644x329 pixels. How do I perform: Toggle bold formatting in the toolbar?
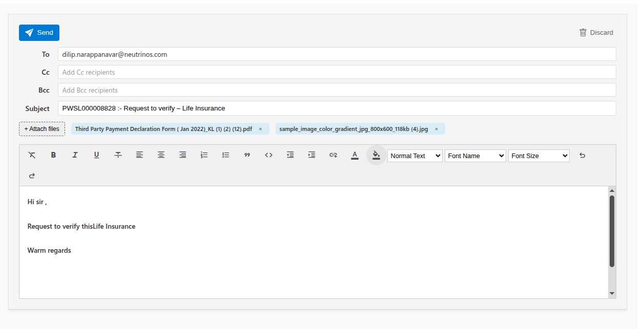coord(53,155)
